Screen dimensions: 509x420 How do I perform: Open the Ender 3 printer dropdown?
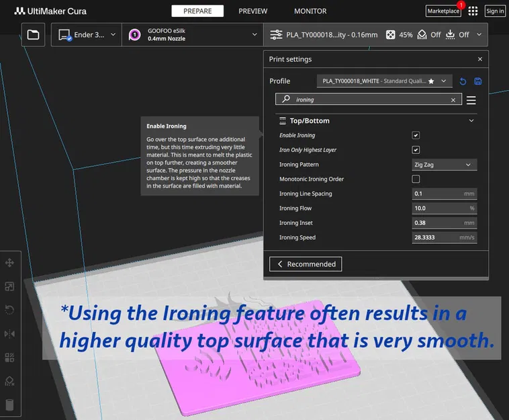click(87, 35)
